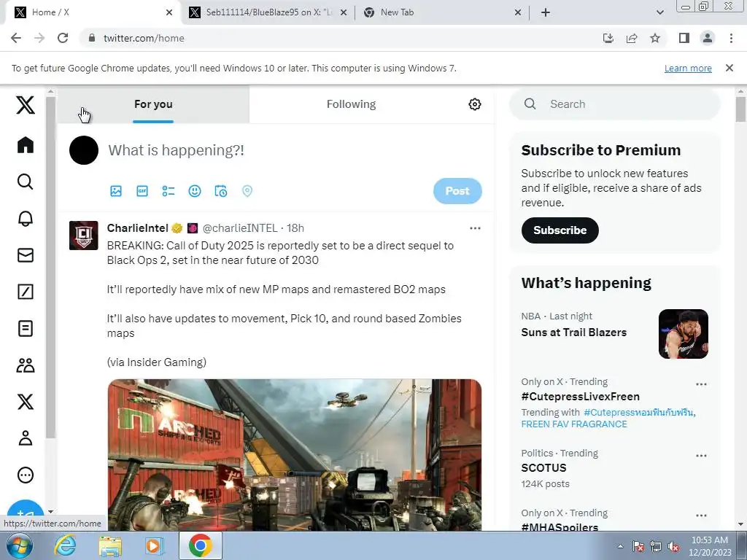Select the For you tab
The height and width of the screenshot is (560, 747).
click(153, 104)
